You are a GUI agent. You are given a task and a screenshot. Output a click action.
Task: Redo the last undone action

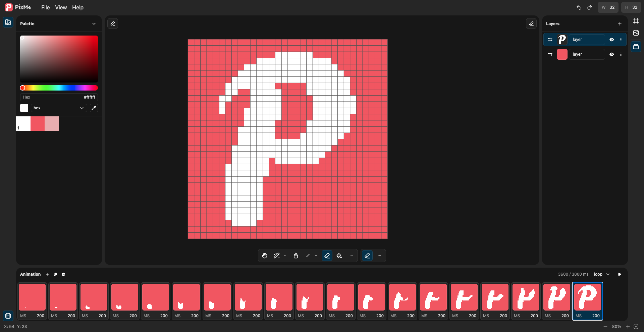tap(590, 7)
